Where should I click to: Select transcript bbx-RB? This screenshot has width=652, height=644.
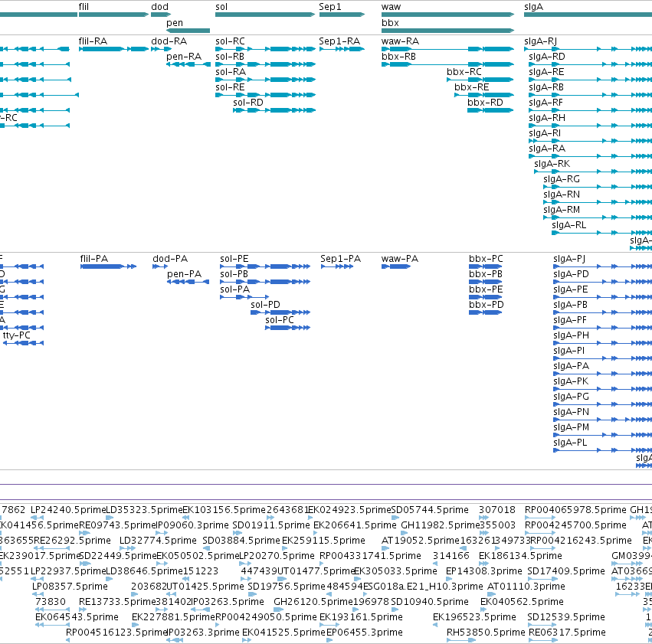tap(448, 64)
